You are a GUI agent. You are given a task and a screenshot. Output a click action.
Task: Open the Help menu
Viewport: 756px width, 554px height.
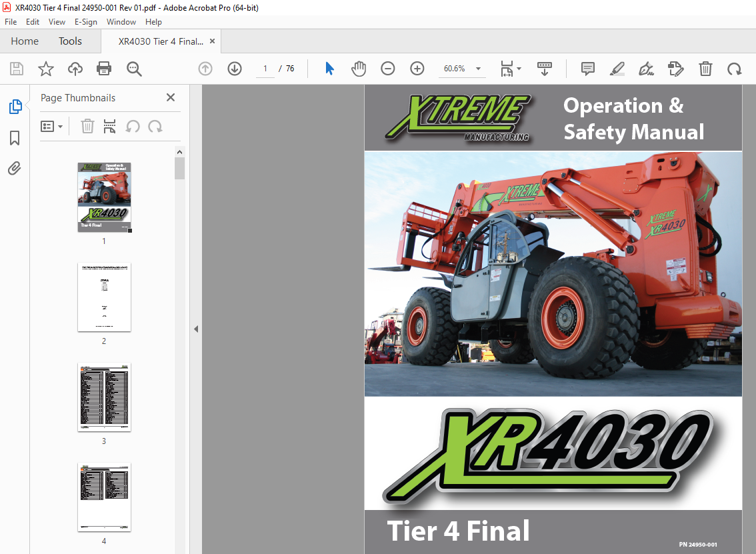tap(153, 22)
